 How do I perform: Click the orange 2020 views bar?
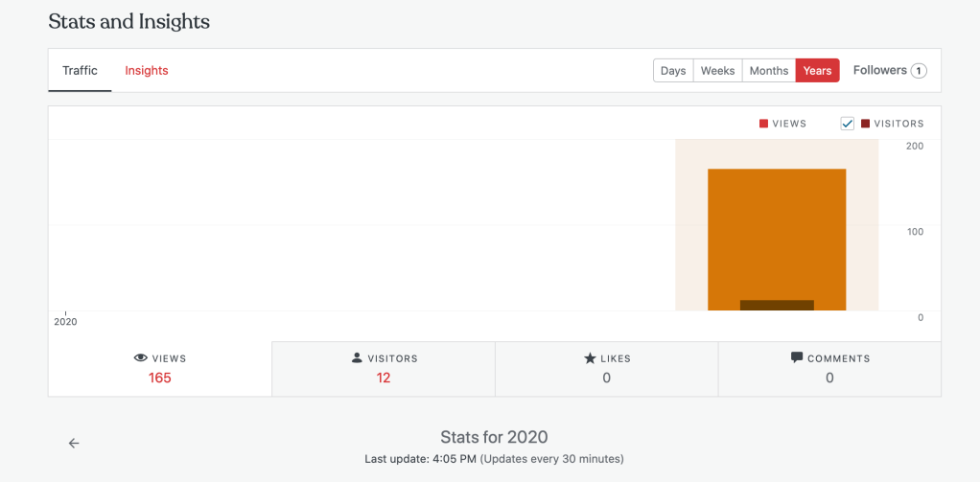[x=777, y=230]
